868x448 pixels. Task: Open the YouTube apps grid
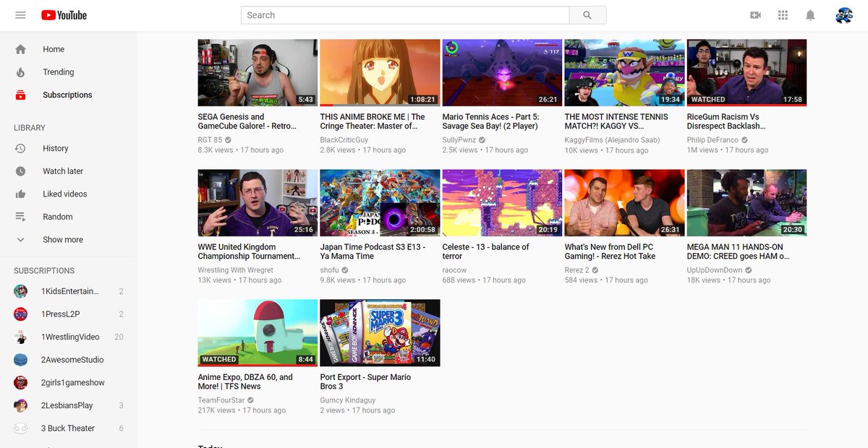coord(783,15)
